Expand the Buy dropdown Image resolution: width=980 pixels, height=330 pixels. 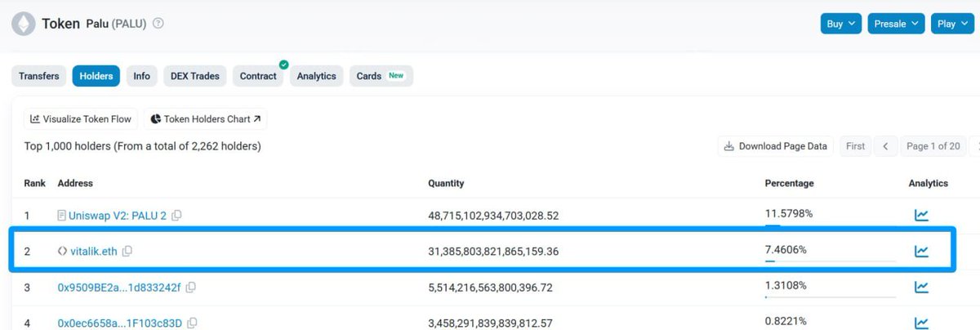click(840, 24)
